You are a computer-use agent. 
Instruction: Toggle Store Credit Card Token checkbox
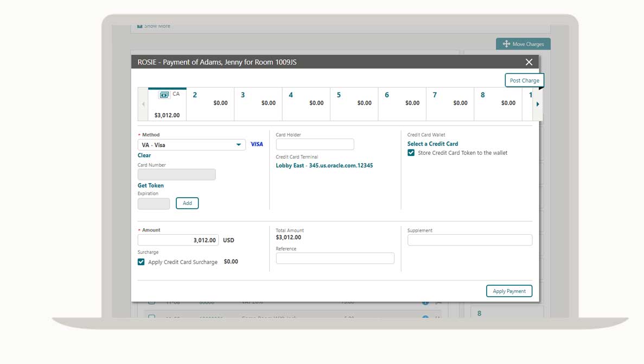coord(411,153)
